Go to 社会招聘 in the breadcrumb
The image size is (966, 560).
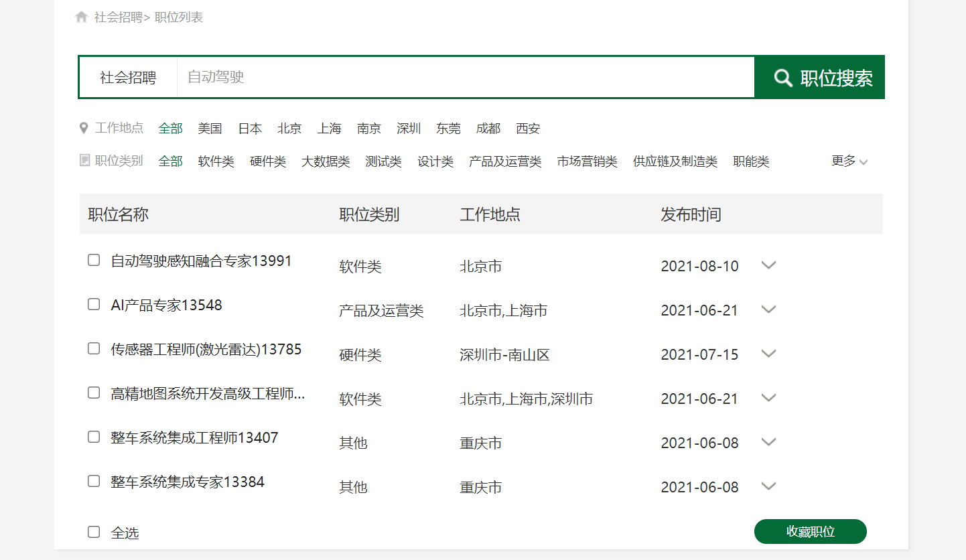[x=118, y=17]
